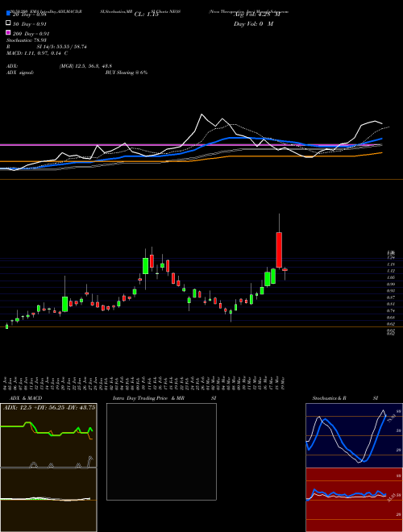403x532 pixels.
Task: Click the 1.12 price axis label
Action: [x=391, y=271]
